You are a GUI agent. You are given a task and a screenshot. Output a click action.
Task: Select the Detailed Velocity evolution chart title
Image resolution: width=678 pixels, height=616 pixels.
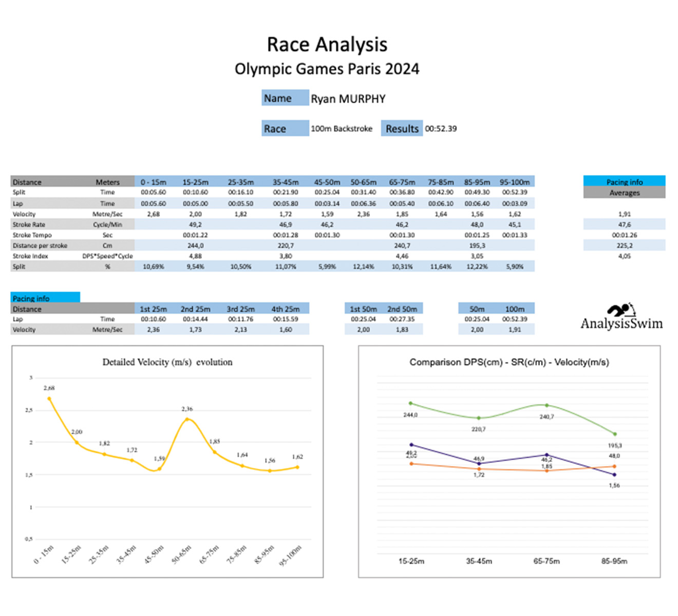pos(167,362)
